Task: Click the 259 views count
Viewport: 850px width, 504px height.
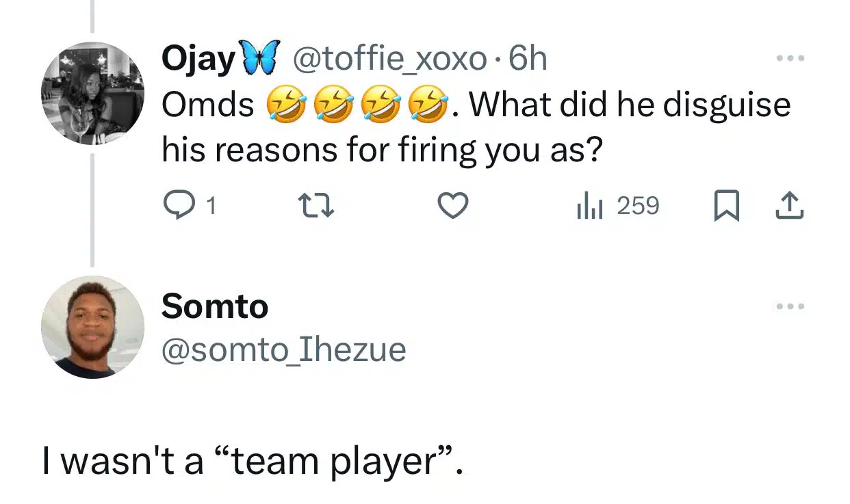Action: pyautogui.click(x=638, y=205)
